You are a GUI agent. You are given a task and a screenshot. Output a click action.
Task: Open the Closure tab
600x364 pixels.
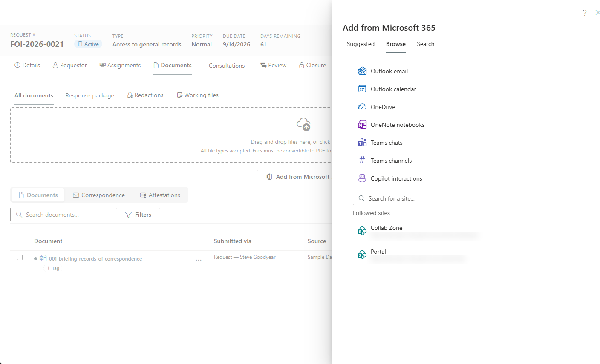[312, 65]
